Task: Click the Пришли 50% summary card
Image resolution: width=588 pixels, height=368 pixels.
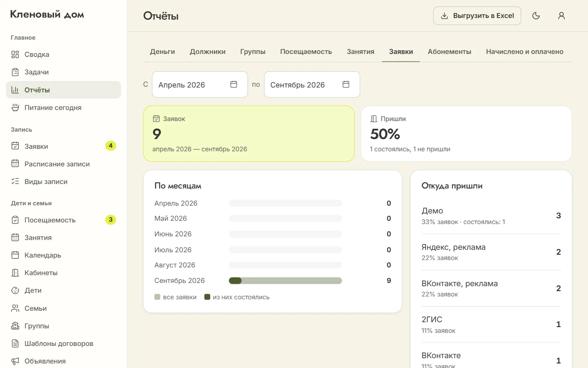Action: (466, 134)
